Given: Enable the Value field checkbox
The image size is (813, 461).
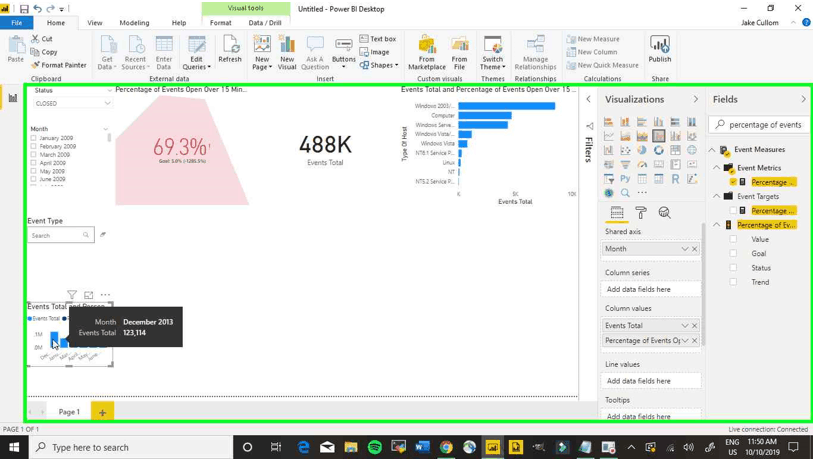Looking at the screenshot, I should tap(733, 239).
